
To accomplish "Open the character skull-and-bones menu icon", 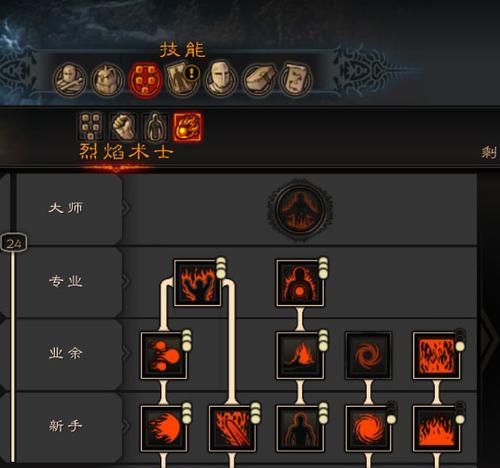I will pos(70,80).
